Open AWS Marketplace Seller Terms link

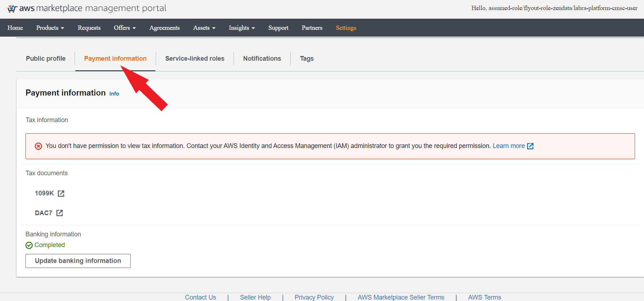(401, 297)
